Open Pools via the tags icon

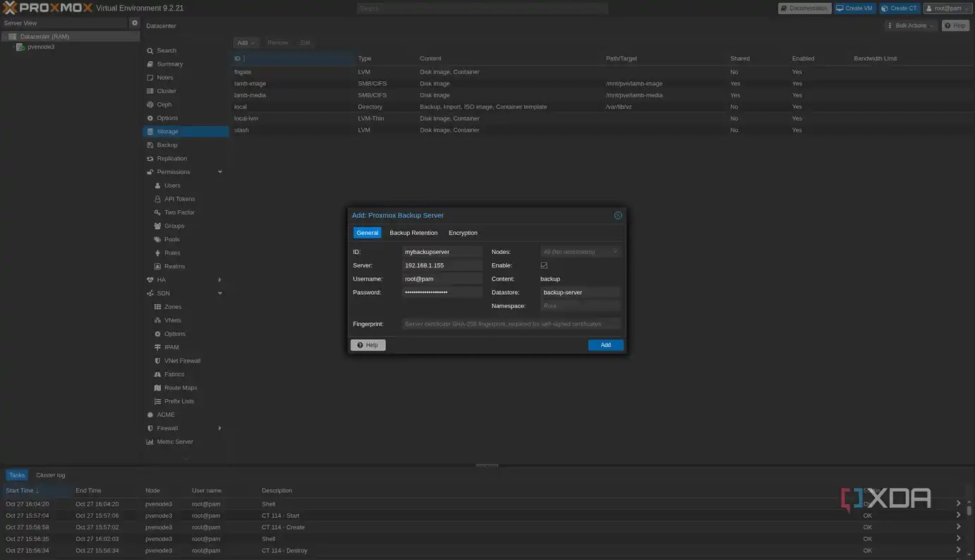(157, 240)
